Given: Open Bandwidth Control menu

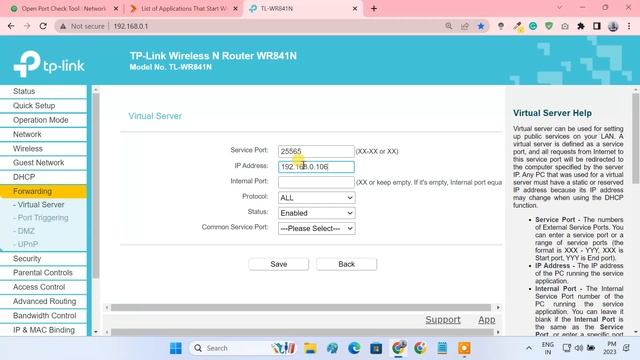Looking at the screenshot, I should pos(43,316).
